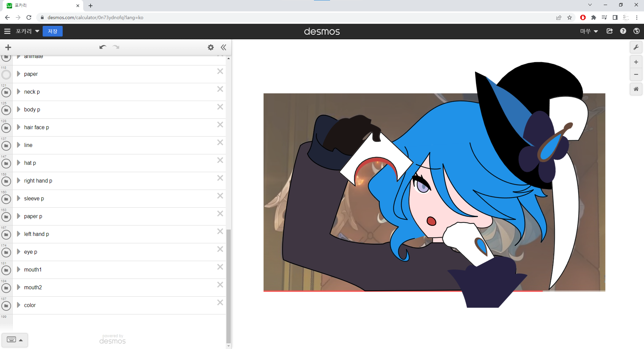
Task: Hide the eye p folder
Action: click(x=6, y=252)
